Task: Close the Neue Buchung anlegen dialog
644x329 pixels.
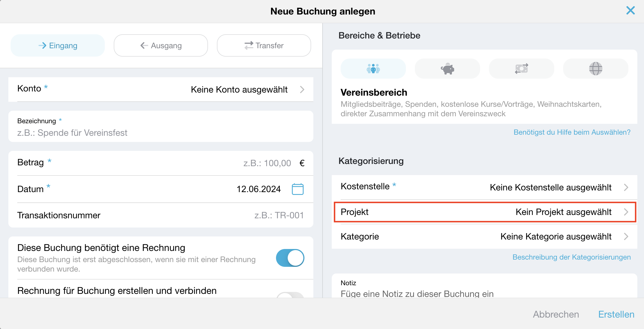Action: click(x=630, y=11)
